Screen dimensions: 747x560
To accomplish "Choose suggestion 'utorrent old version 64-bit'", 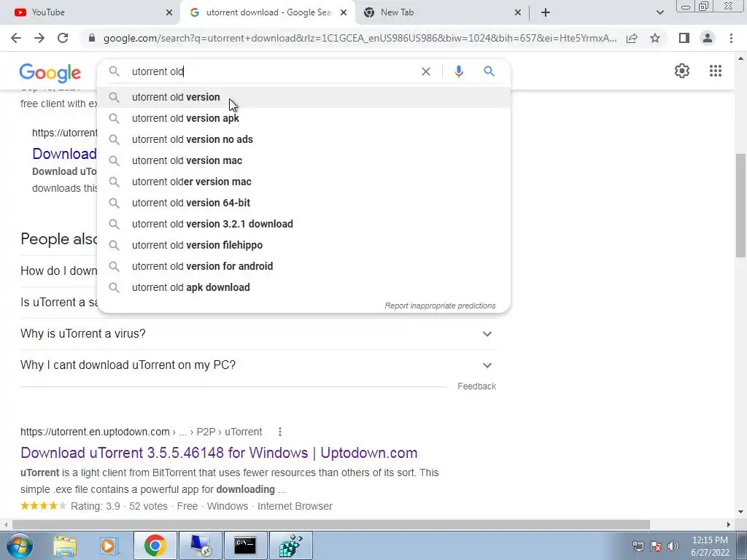I will pos(304,203).
